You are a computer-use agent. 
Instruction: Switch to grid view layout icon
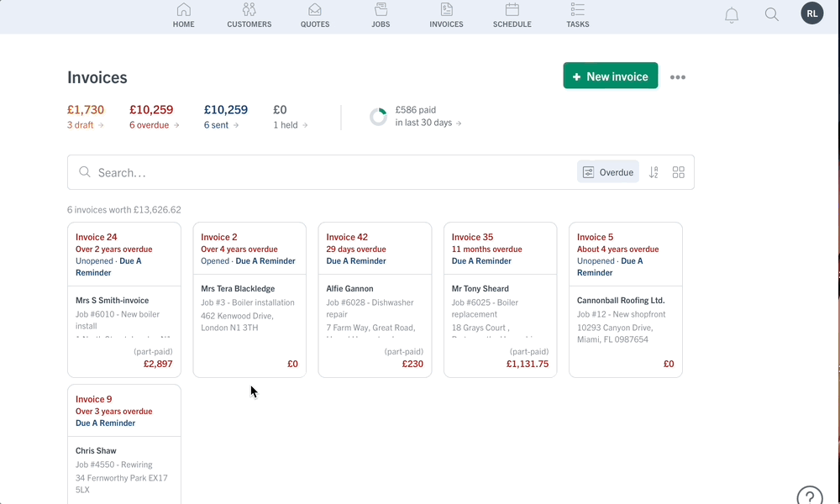coord(679,172)
